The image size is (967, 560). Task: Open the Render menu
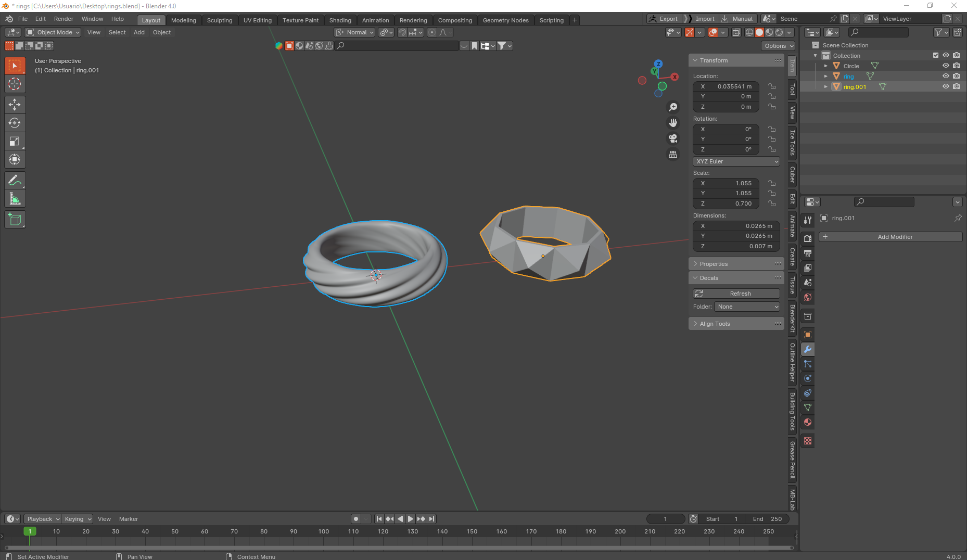(63, 19)
